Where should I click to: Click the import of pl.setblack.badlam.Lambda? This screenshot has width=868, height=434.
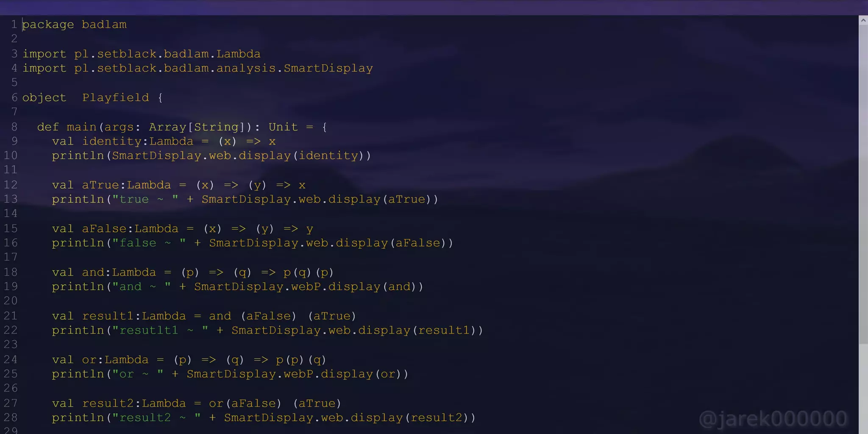pos(142,54)
